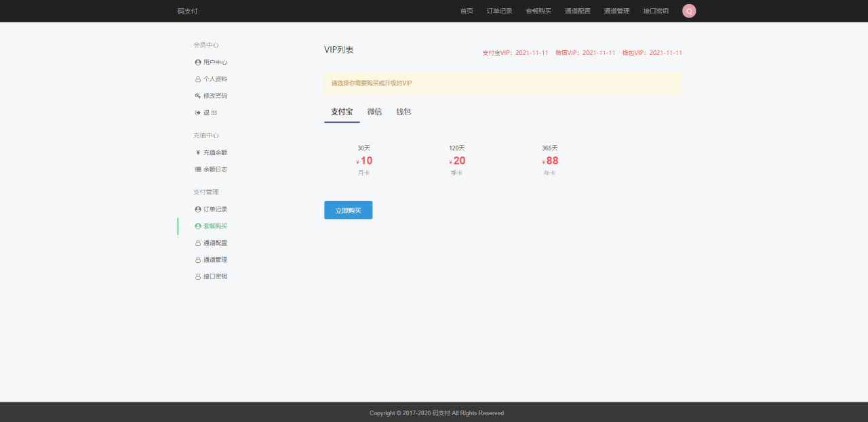Image resolution: width=868 pixels, height=422 pixels.
Task: Switch to the 钱包 tab
Action: tap(403, 112)
